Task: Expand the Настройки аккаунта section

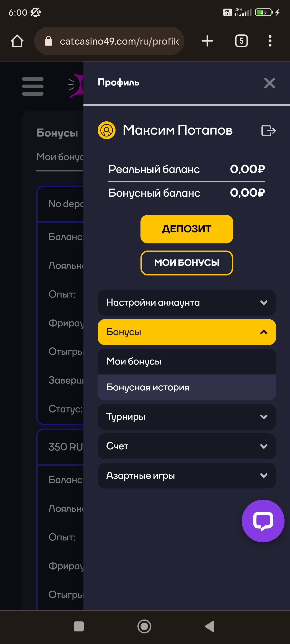Action: [x=187, y=303]
